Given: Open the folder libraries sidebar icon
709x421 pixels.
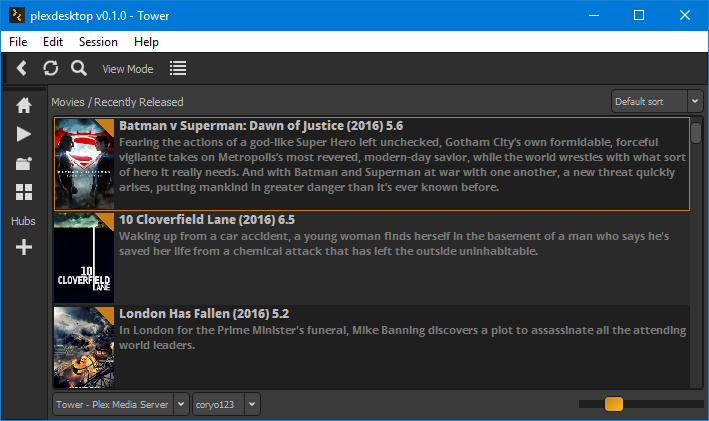Looking at the screenshot, I should [24, 163].
